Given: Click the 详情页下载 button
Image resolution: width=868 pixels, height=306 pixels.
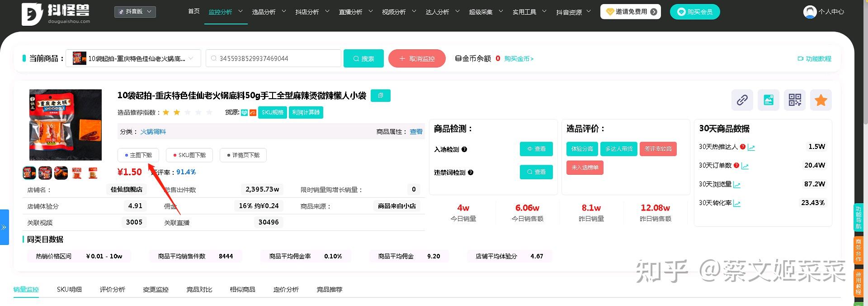Looking at the screenshot, I should pos(243,155).
